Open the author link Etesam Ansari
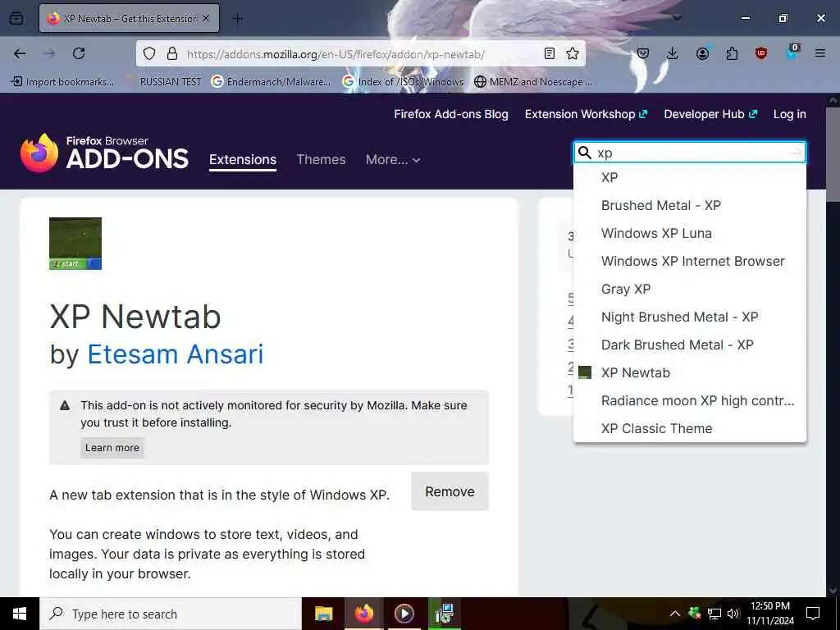 tap(176, 354)
